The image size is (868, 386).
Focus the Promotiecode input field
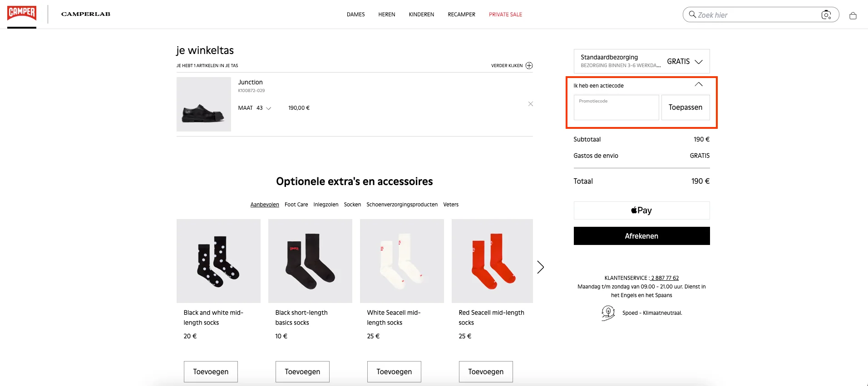pos(616,108)
